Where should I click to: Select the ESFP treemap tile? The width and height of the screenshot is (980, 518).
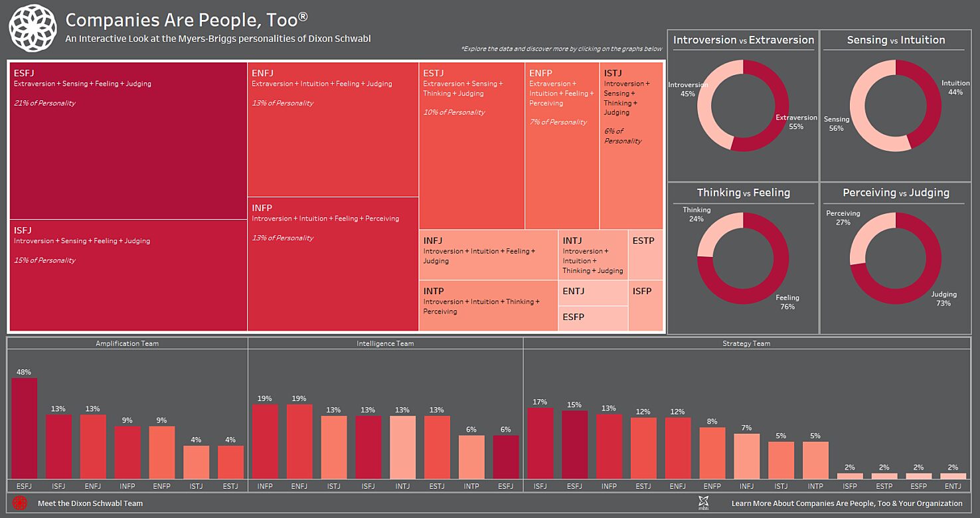point(594,318)
